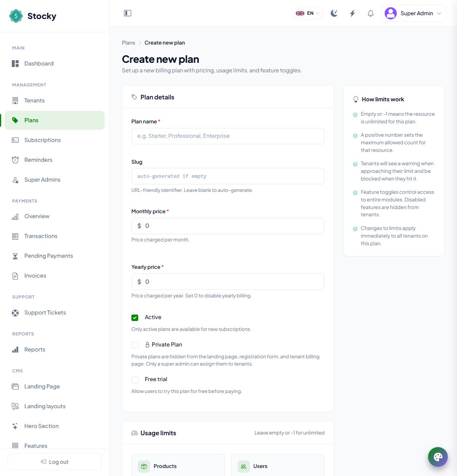Open the theme customizer palette button
This screenshot has height=476, width=457.
[x=438, y=457]
